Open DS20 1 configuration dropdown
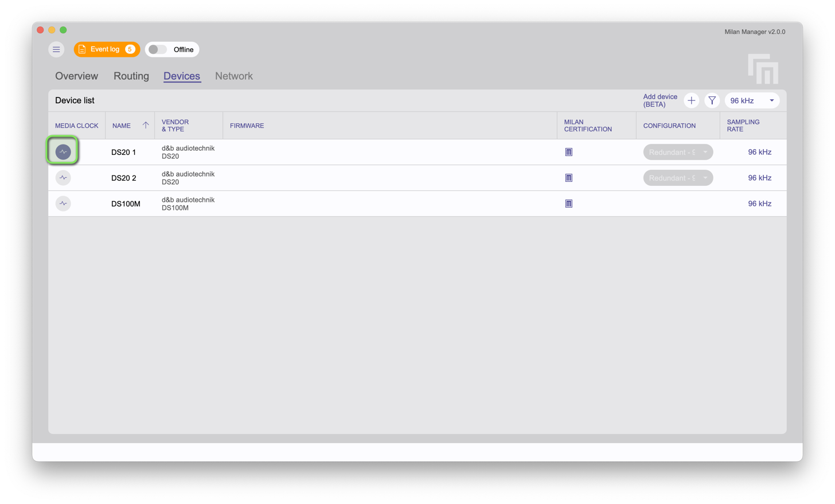This screenshot has width=835, height=504. (678, 152)
